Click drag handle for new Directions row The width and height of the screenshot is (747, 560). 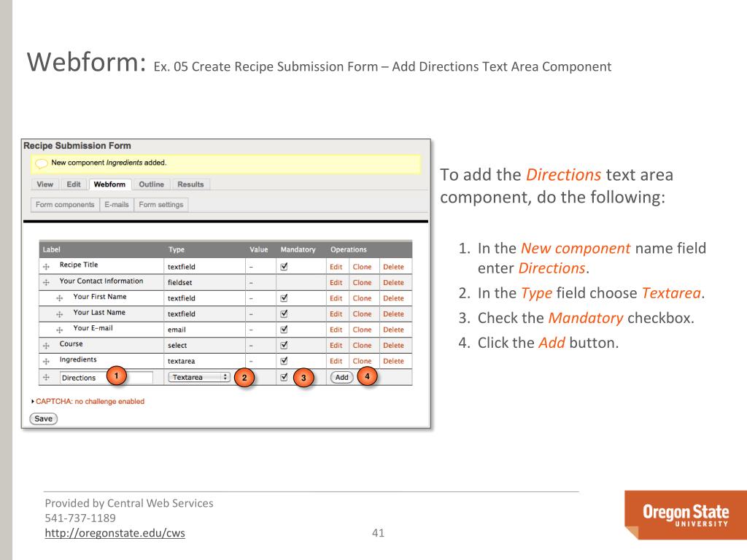[46, 378]
